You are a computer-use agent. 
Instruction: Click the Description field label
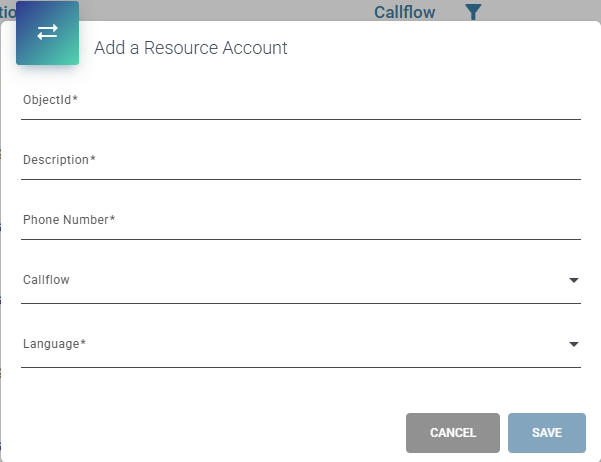click(59, 159)
